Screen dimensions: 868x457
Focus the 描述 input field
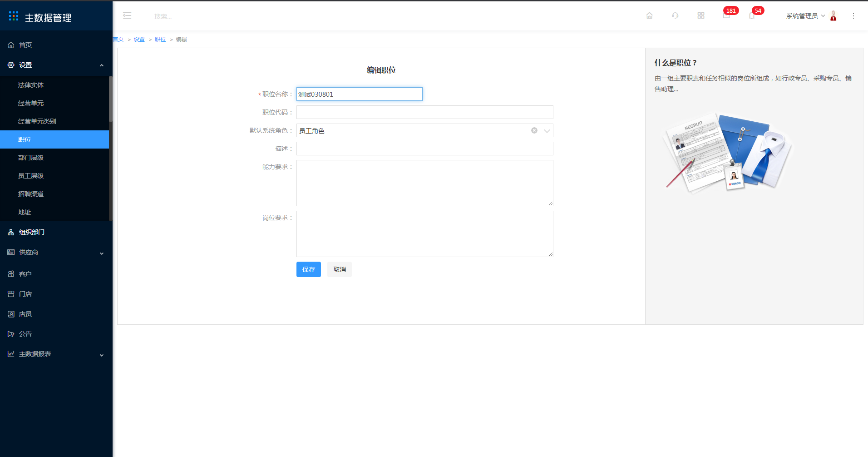coord(425,149)
